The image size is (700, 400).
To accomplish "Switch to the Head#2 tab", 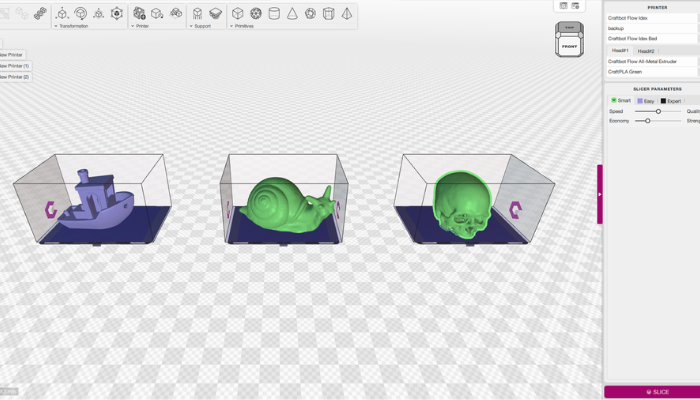I will point(646,51).
